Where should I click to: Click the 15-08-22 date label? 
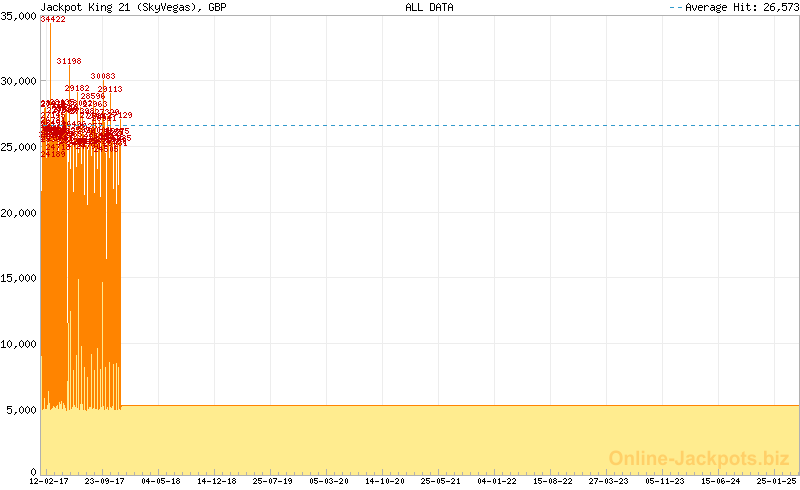pyautogui.click(x=553, y=481)
